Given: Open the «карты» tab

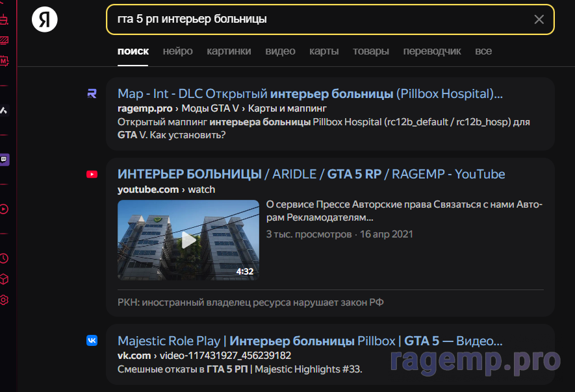Looking at the screenshot, I should [324, 51].
